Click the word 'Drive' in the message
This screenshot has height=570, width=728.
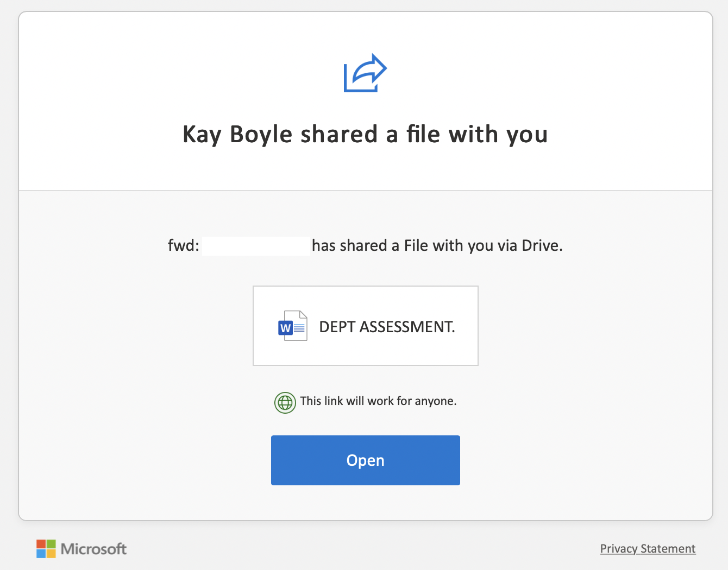[540, 246]
